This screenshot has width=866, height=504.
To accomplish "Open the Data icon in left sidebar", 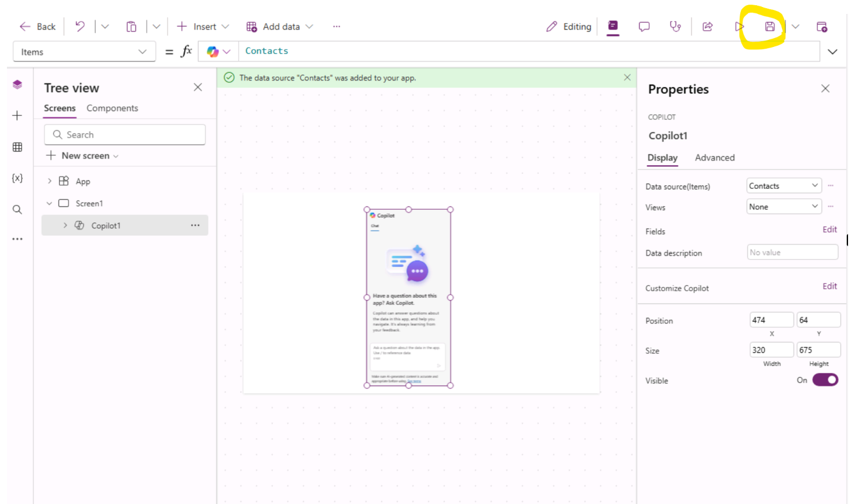I will click(17, 147).
